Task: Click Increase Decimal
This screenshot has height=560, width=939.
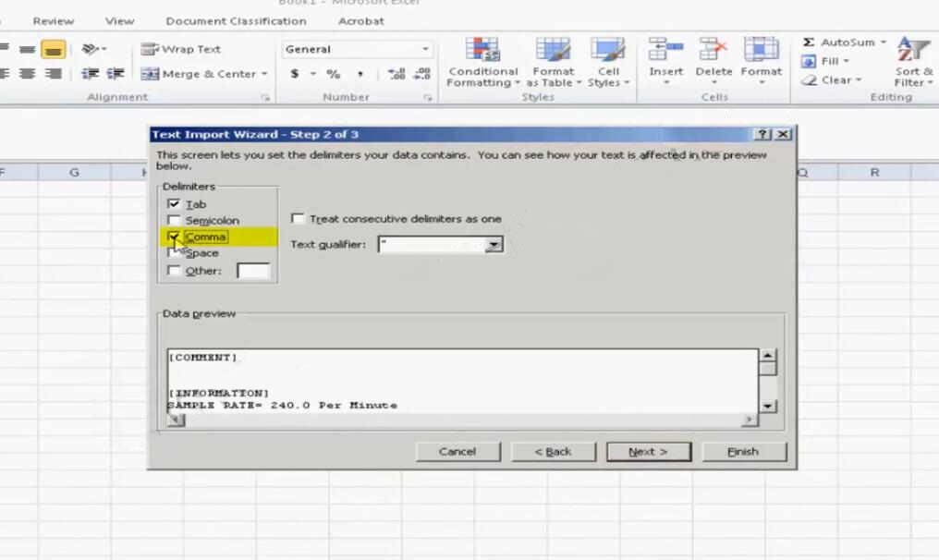Action: 396,74
